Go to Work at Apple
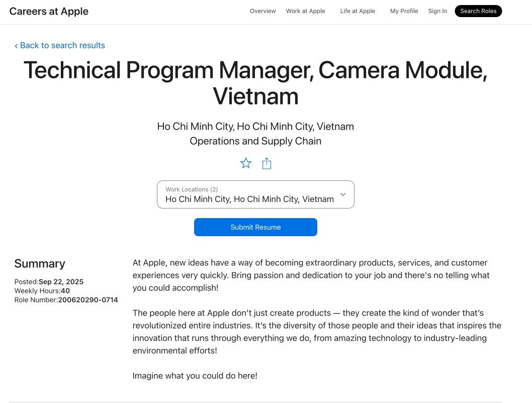Viewport: 532px width, 403px height. point(305,11)
